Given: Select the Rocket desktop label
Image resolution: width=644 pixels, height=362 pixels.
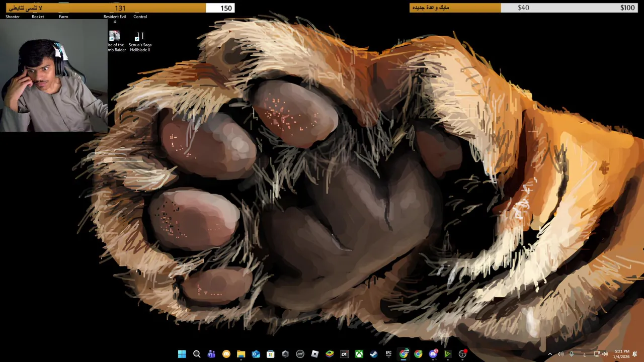Looking at the screenshot, I should point(38,17).
